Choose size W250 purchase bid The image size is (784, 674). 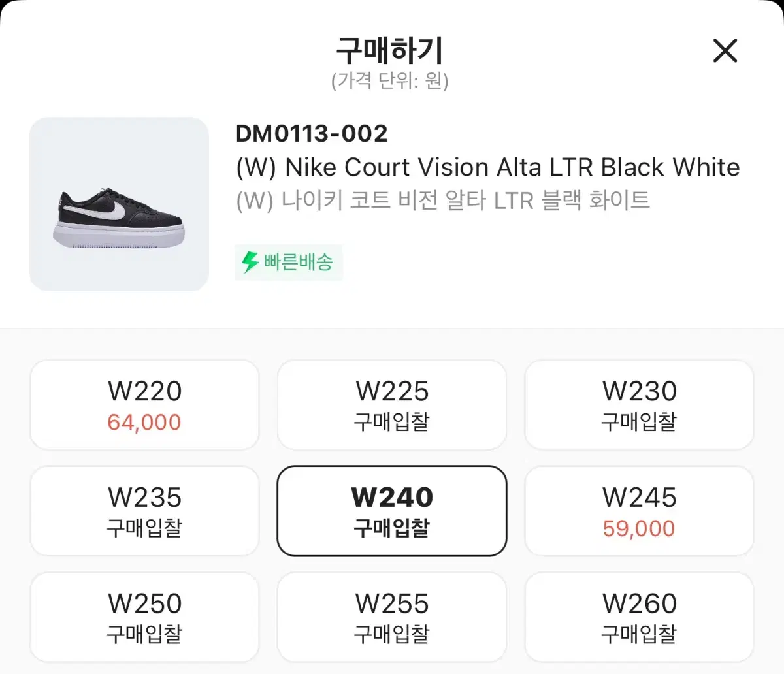pyautogui.click(x=144, y=617)
